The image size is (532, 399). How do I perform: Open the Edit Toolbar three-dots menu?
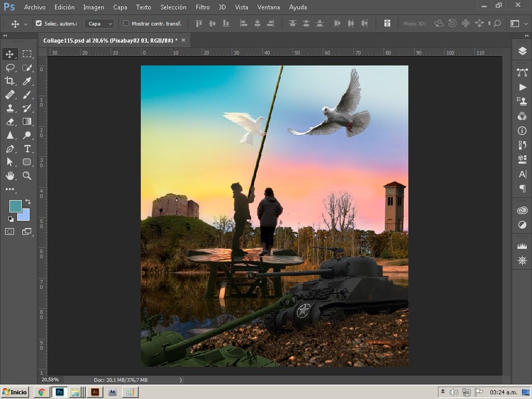pos(10,189)
